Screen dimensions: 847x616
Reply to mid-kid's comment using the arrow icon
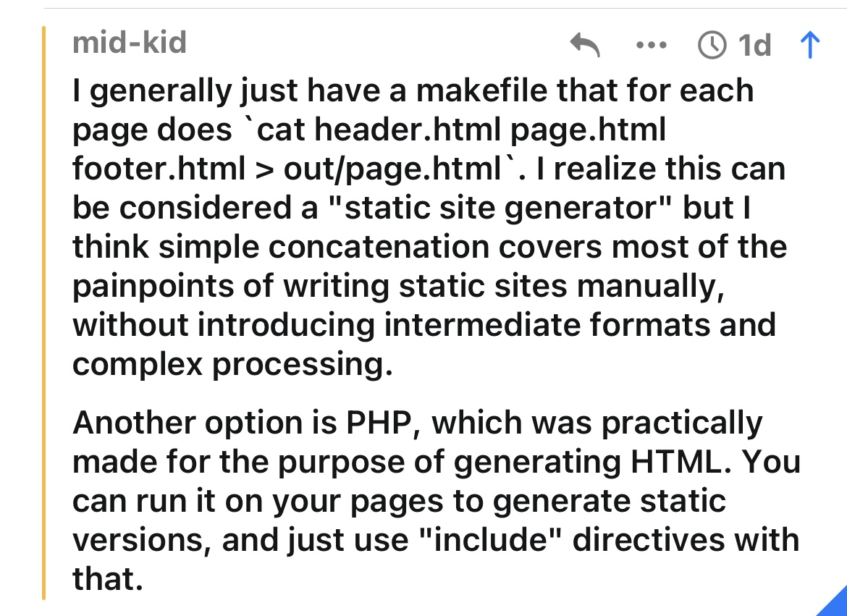point(585,44)
